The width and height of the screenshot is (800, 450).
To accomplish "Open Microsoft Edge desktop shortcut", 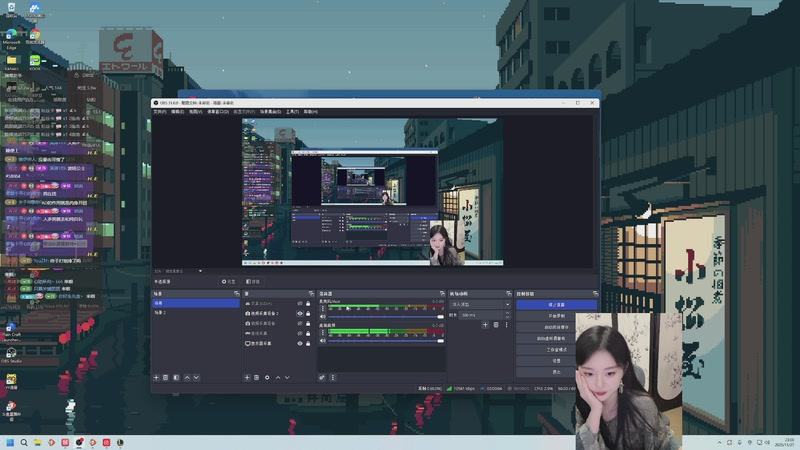I will pos(11,39).
